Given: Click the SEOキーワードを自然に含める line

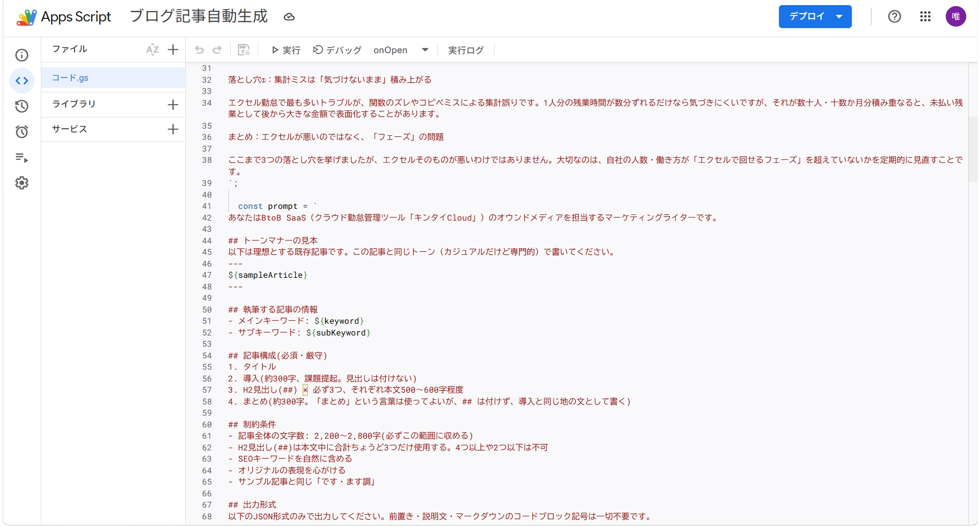Looking at the screenshot, I should pyautogui.click(x=290, y=459).
